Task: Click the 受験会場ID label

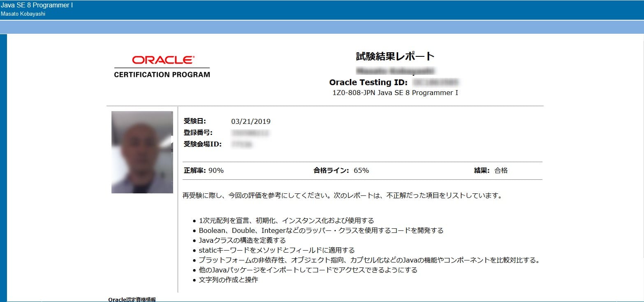Action: point(202,144)
